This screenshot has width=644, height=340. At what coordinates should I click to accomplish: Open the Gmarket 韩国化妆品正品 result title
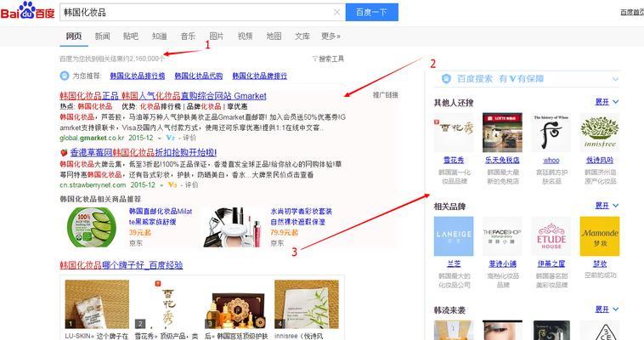[163, 96]
